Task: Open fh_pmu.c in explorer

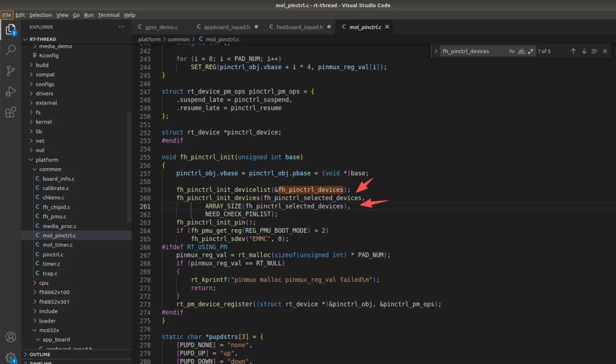Action: coord(54,216)
